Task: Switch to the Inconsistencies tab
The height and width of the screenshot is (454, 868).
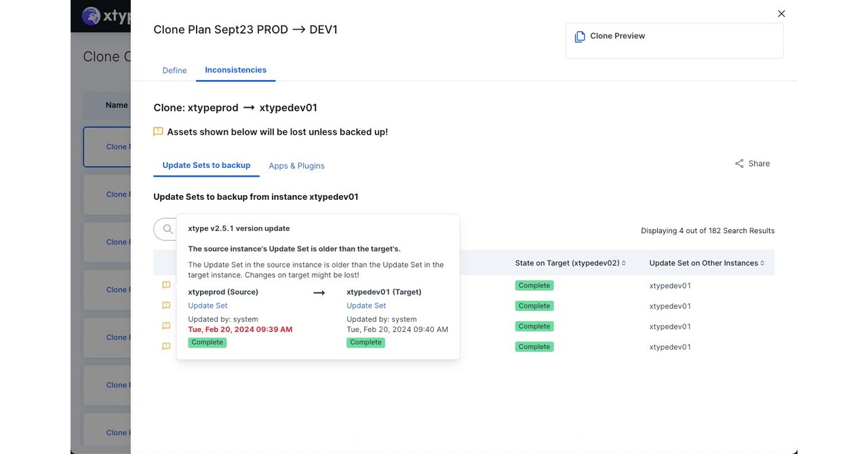Action: 235,69
